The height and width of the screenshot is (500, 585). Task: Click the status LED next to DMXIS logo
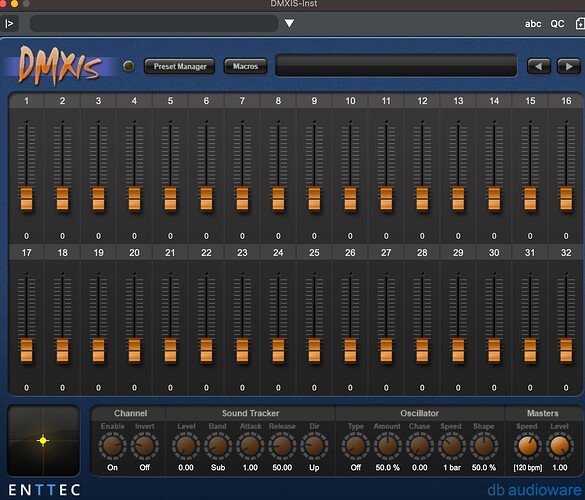click(129, 66)
